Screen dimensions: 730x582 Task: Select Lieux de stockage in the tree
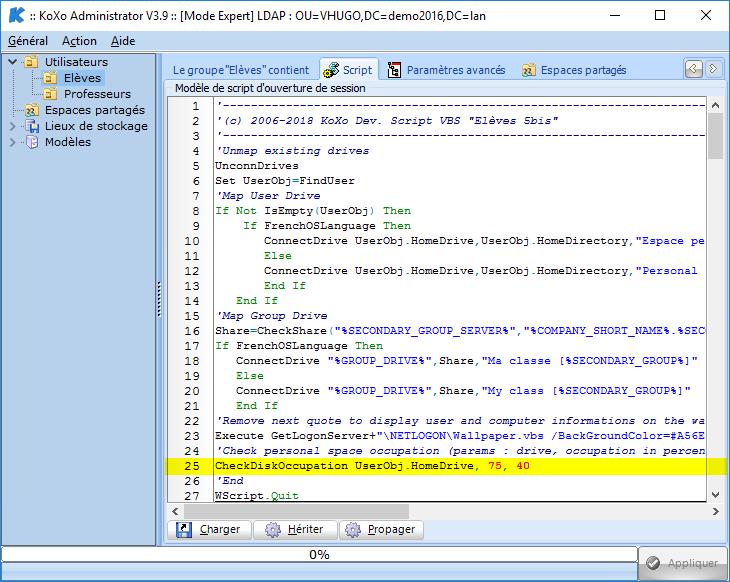96,126
